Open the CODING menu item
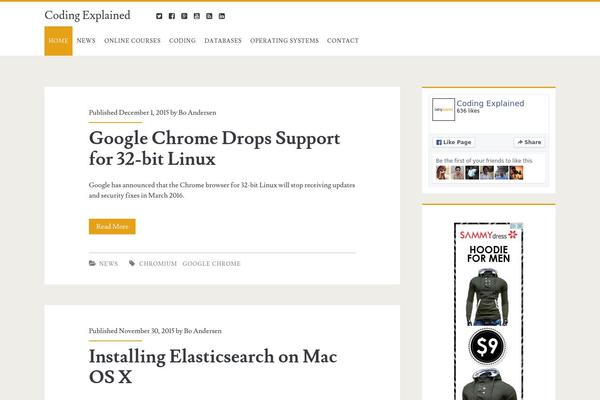Screen dimensions: 600x400 [x=182, y=41]
